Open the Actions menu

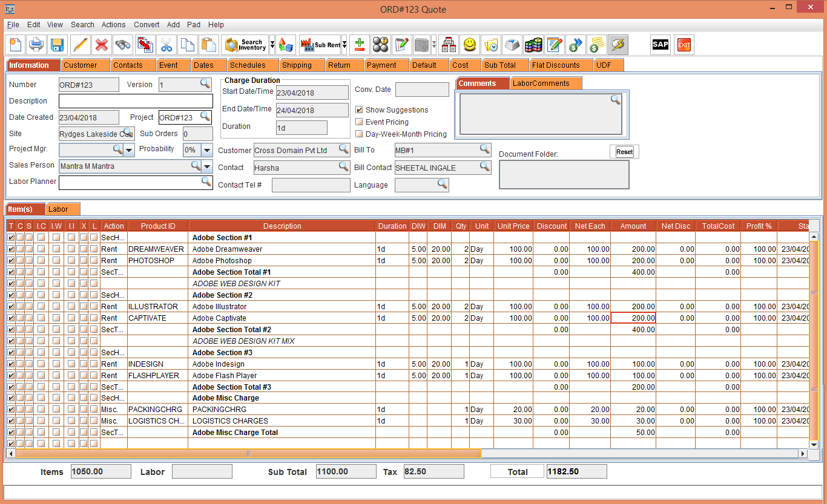point(113,25)
